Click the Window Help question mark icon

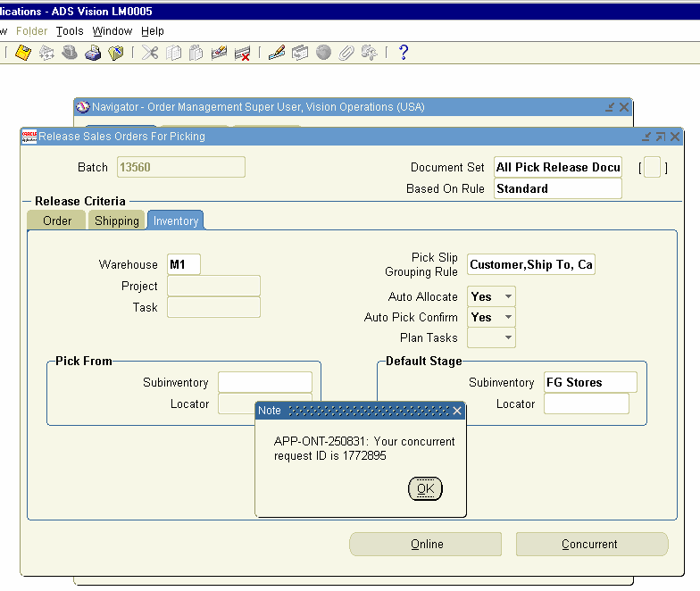coord(404,53)
